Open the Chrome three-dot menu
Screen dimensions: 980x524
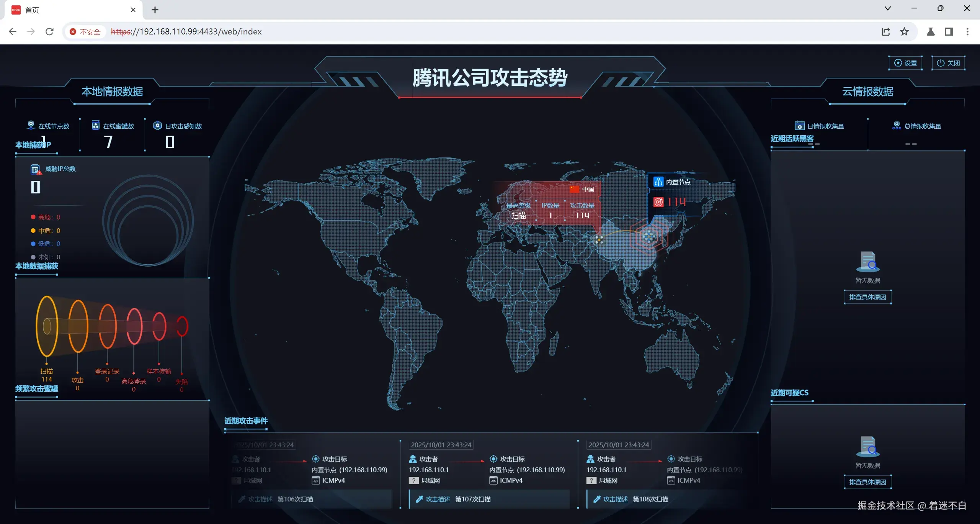[x=967, y=32]
